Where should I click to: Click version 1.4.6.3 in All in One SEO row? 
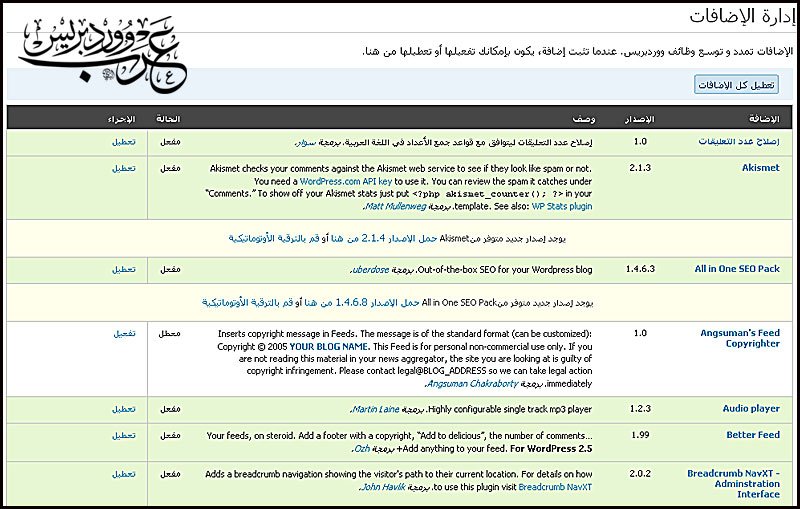coord(640,269)
